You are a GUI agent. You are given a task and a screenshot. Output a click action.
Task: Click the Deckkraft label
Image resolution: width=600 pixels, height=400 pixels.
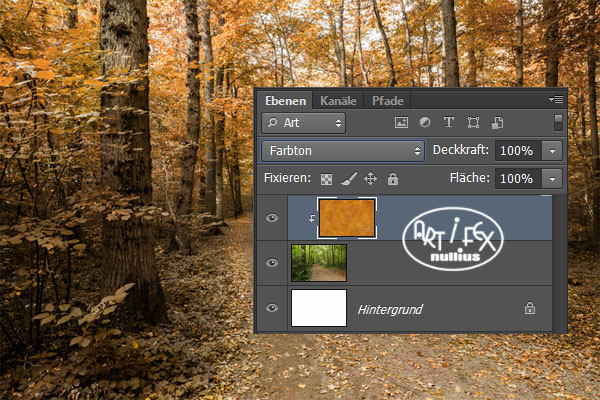tap(461, 150)
